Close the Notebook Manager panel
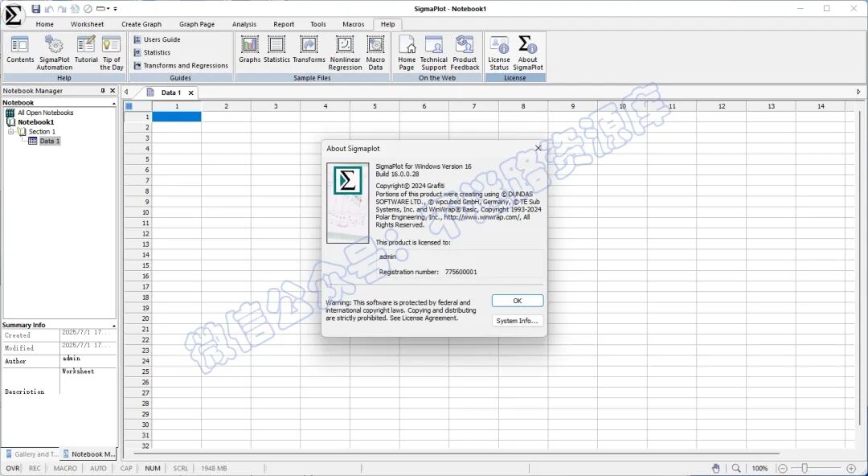The height and width of the screenshot is (476, 868). pos(113,91)
